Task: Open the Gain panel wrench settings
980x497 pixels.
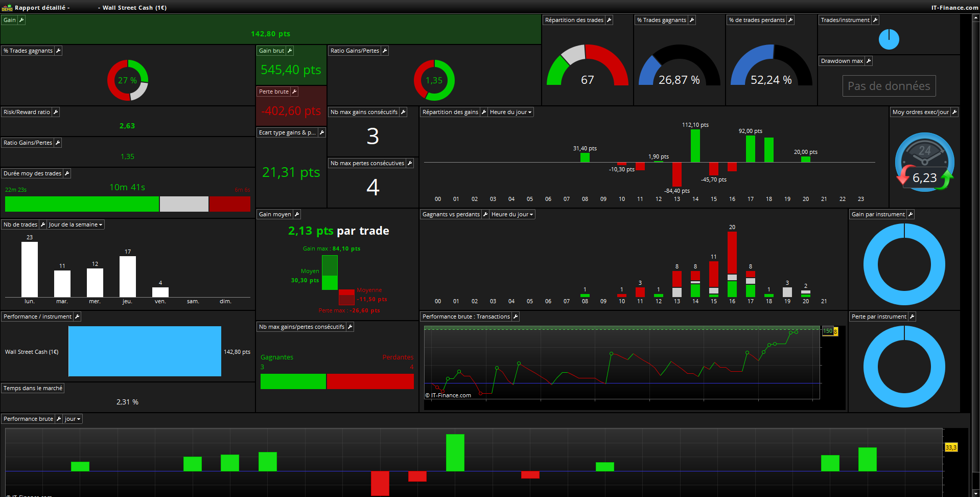Action: tap(21, 20)
